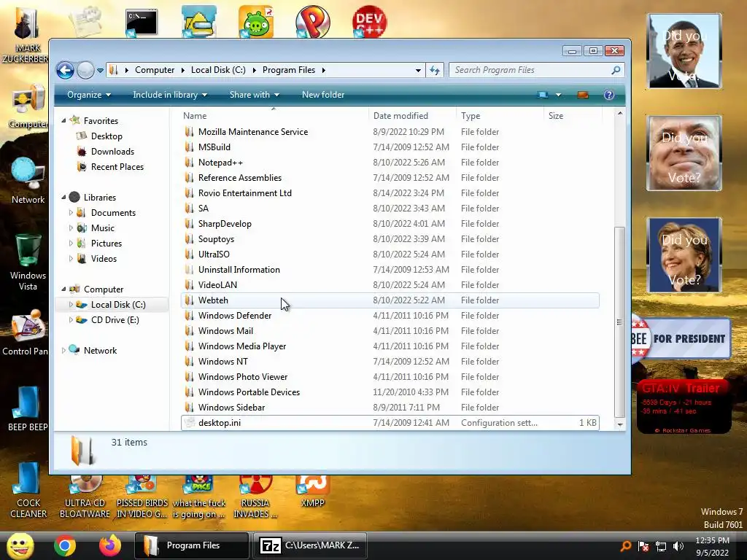Open the Start menu smiley orb
This screenshot has width=747, height=560.
pos(20,545)
